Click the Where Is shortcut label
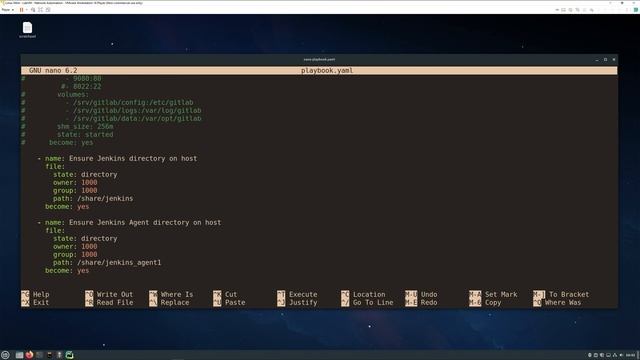 point(177,294)
